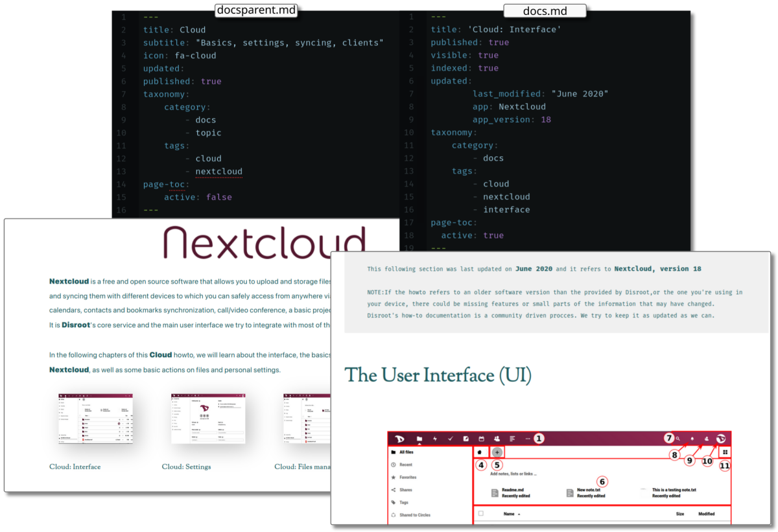Click the plus button to add a new file

497,452
